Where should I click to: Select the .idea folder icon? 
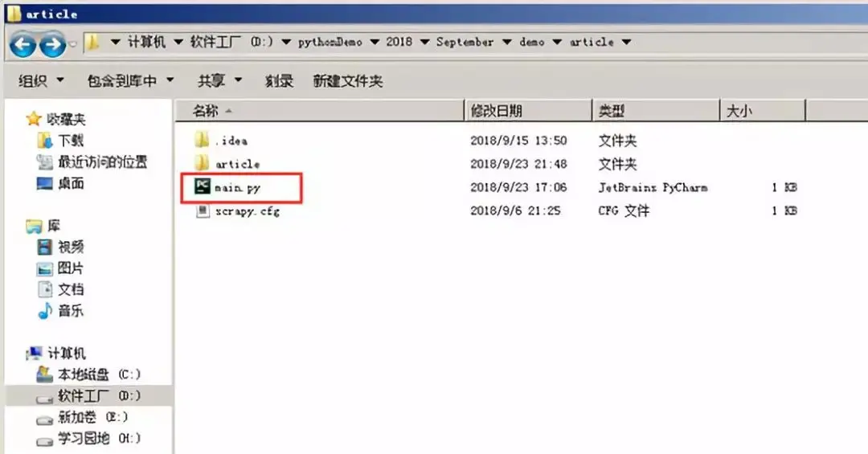pos(202,140)
